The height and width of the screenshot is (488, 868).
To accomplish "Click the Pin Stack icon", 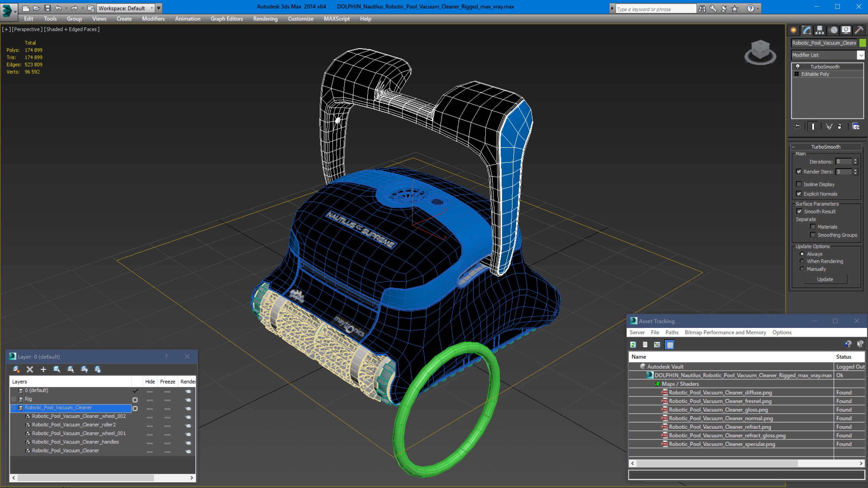I will click(x=797, y=126).
